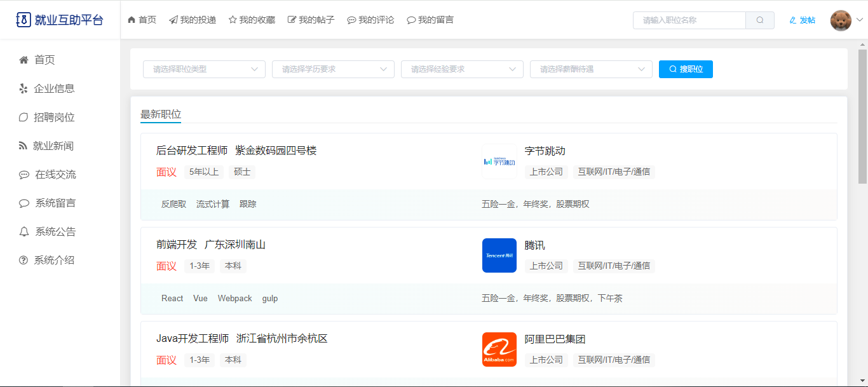868x387 pixels.
Task: Expand the 请选择职位类型 dropdown
Action: [x=204, y=69]
